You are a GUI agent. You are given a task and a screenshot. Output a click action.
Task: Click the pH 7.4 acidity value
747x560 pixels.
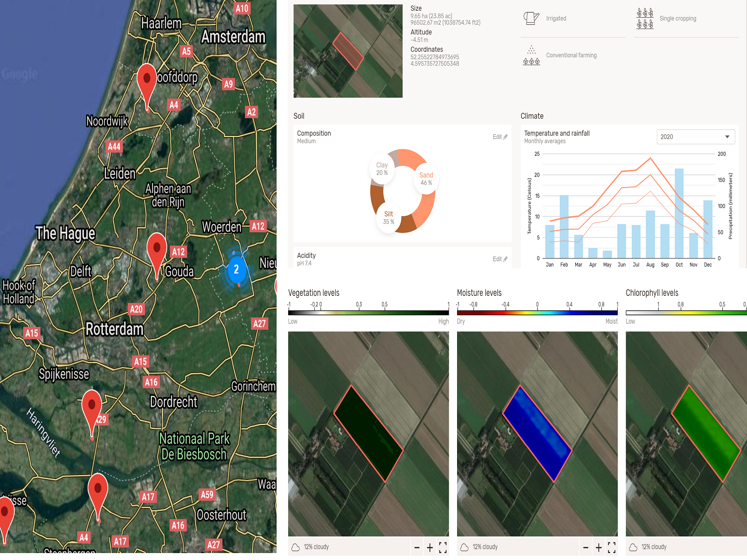pyautogui.click(x=304, y=263)
